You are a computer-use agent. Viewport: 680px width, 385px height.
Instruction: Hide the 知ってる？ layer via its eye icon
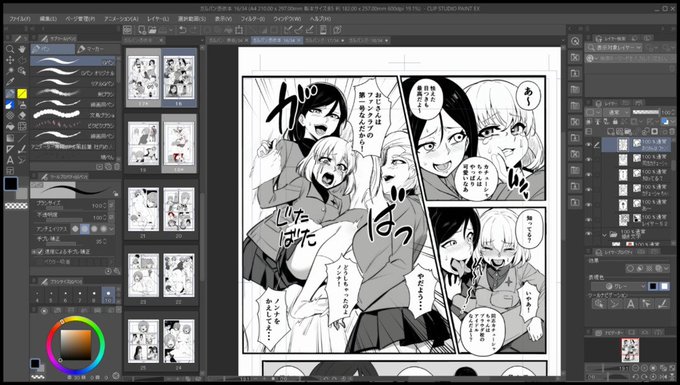click(588, 174)
